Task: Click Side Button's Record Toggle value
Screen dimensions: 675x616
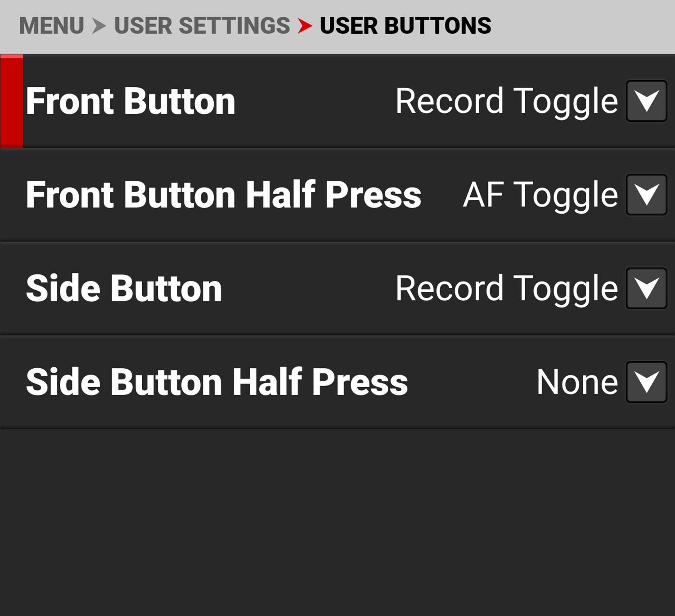Action: click(x=506, y=288)
